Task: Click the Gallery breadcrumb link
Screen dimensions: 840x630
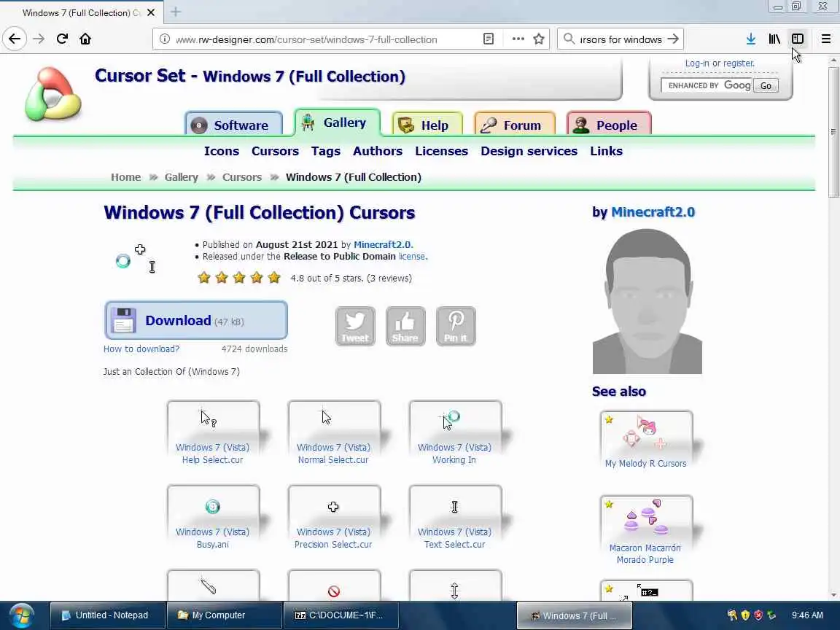Action: click(181, 177)
